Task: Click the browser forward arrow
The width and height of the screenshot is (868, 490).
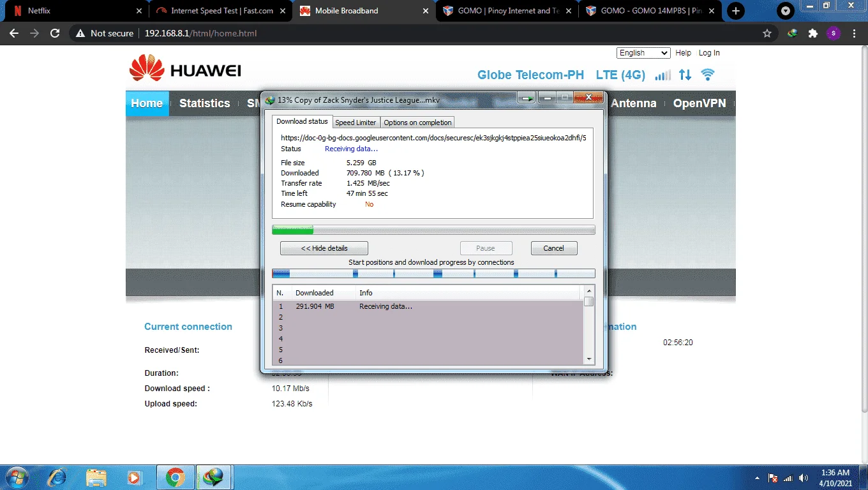Action: [x=34, y=33]
